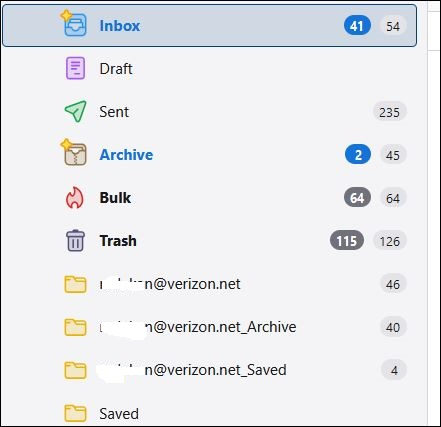Click the yellow Saved folder icon
The height and width of the screenshot is (427, 441).
point(75,413)
